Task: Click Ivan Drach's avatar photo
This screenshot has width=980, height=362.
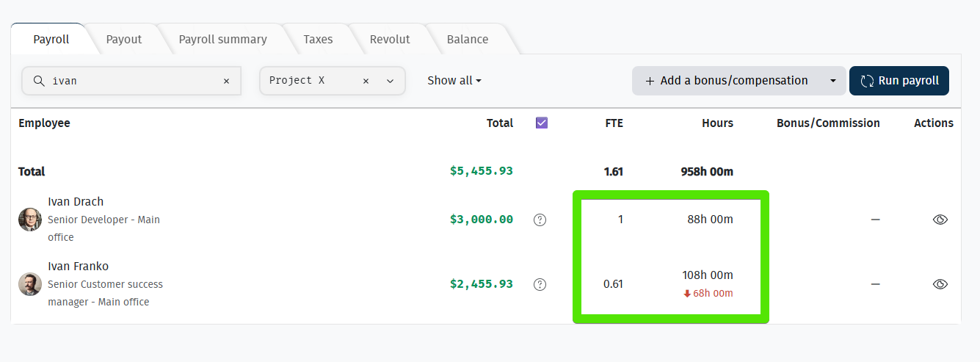Action: 30,220
